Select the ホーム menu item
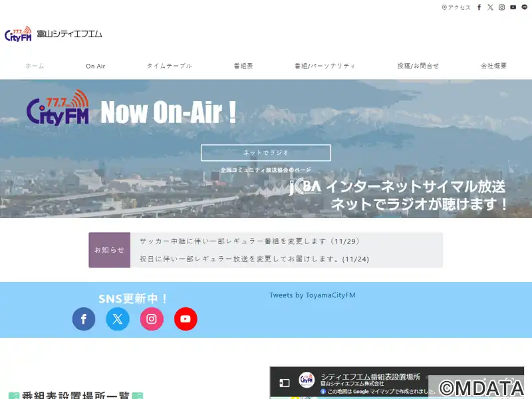532x399 pixels. (35, 66)
